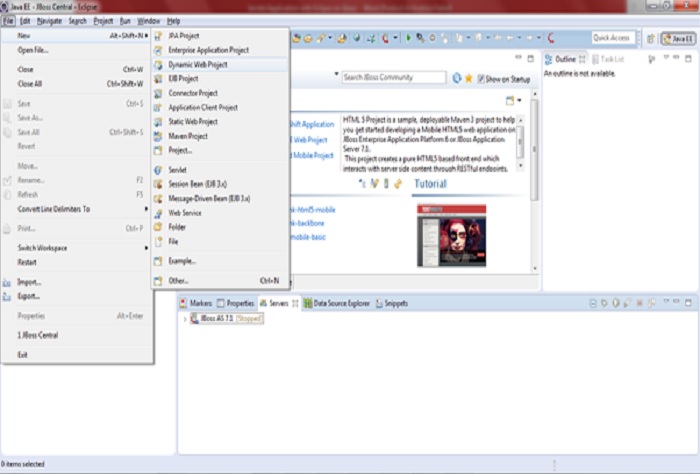The image size is (700, 474).
Task: Click the Servlet icon in New submenu
Action: click(x=158, y=170)
